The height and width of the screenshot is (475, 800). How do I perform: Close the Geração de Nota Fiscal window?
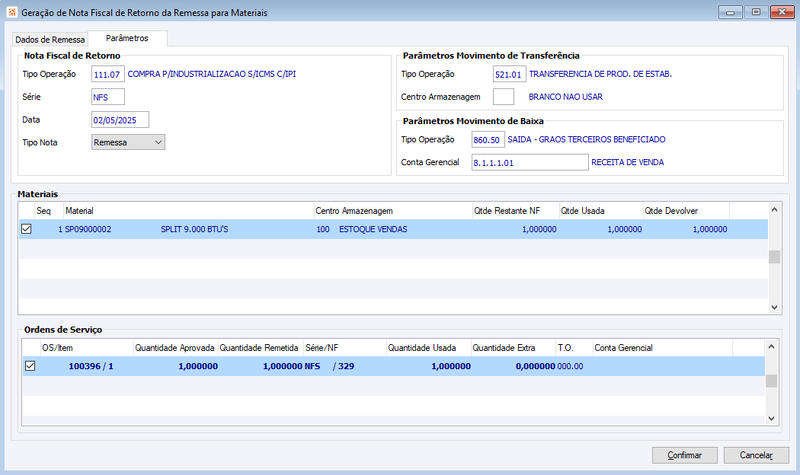[782, 12]
